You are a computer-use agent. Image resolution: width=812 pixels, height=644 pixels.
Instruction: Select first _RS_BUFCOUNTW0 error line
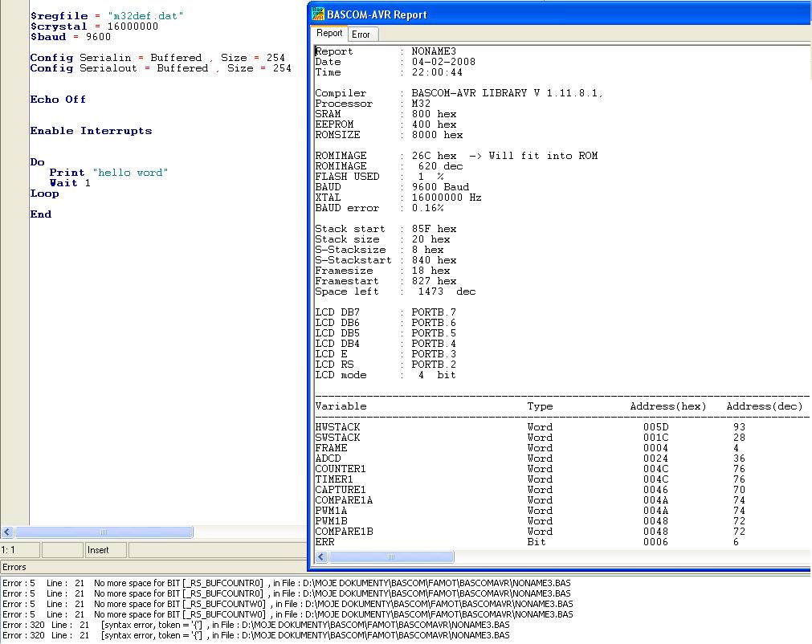pyautogui.click(x=288, y=604)
